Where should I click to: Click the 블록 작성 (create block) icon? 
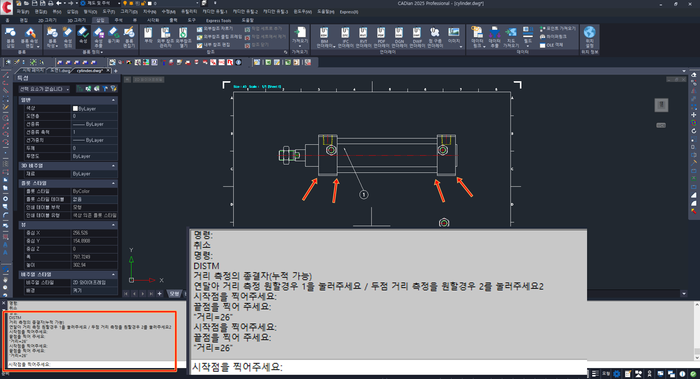[52, 37]
